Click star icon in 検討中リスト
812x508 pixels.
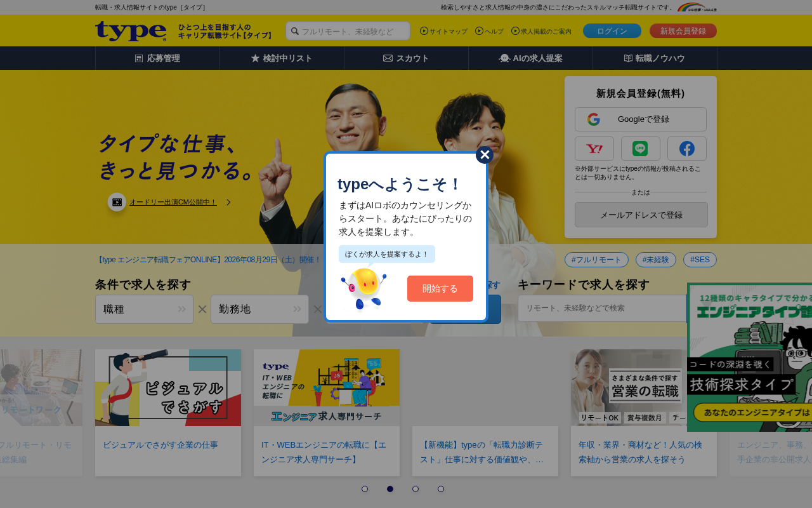(255, 58)
